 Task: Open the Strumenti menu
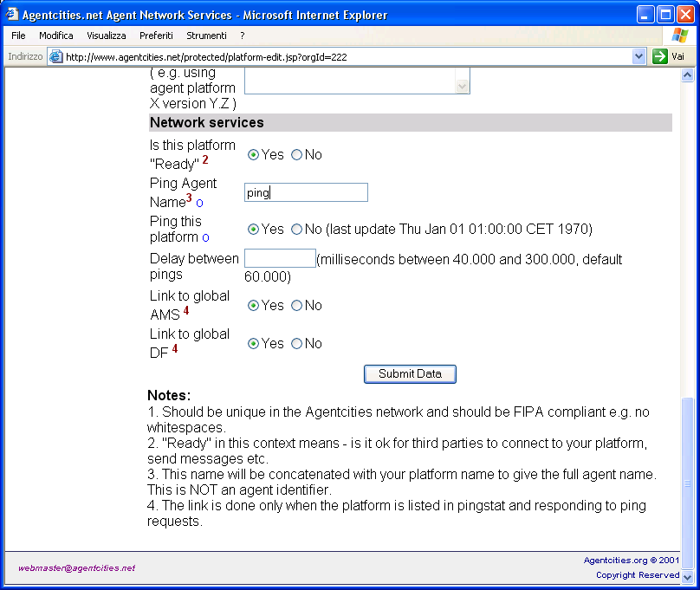point(206,36)
